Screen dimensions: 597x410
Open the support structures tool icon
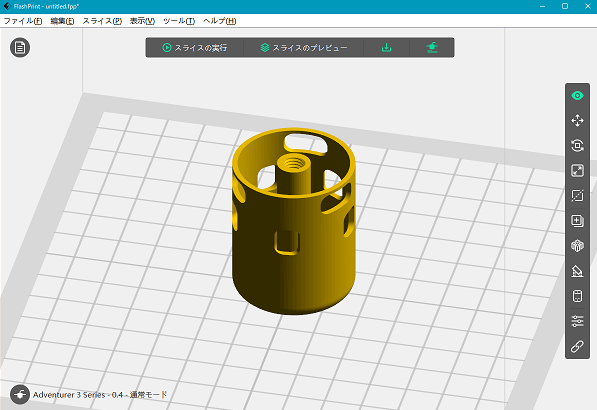(577, 271)
